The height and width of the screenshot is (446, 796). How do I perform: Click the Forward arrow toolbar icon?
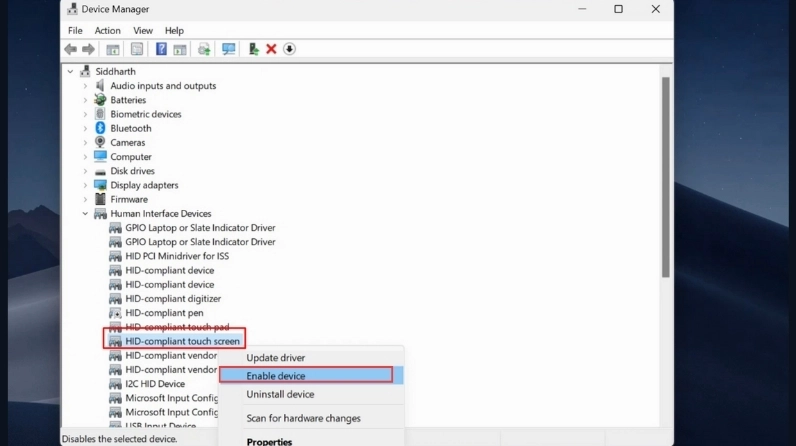tap(88, 49)
